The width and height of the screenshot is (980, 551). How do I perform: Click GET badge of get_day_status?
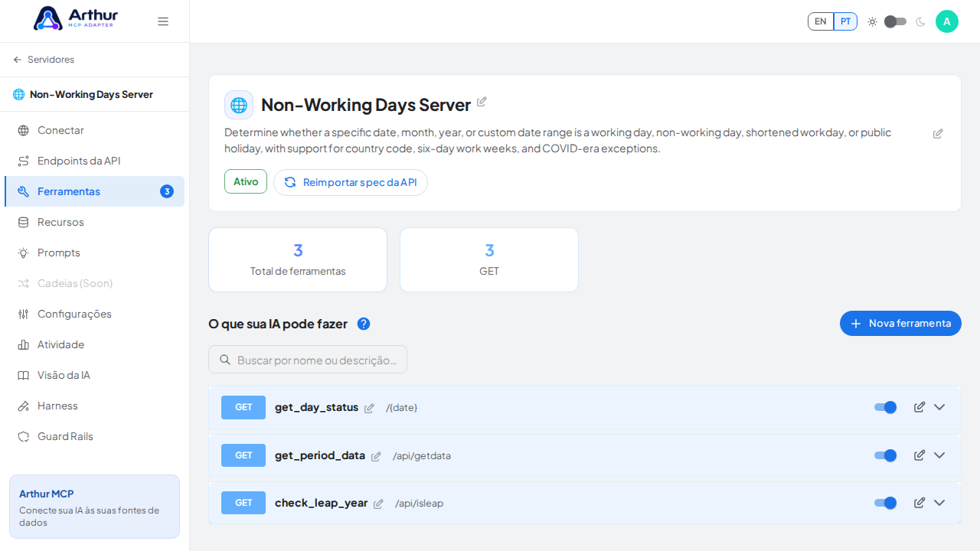point(243,407)
